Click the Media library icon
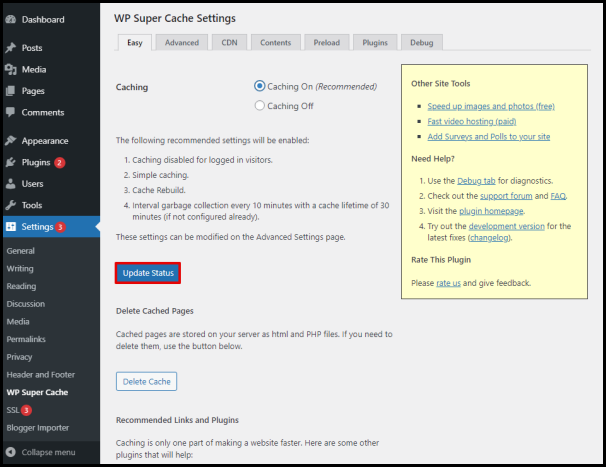 tap(11, 69)
